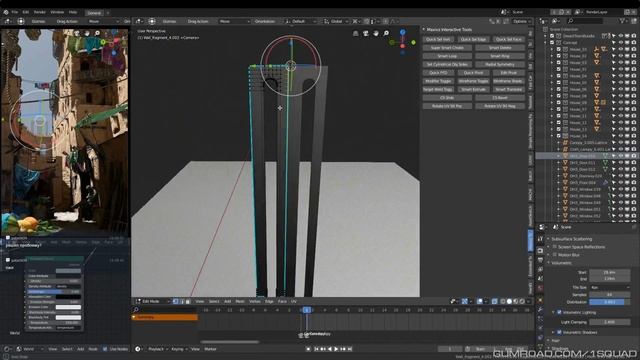Open the viewport Select menu
640x360 pixels.
pos(214,301)
